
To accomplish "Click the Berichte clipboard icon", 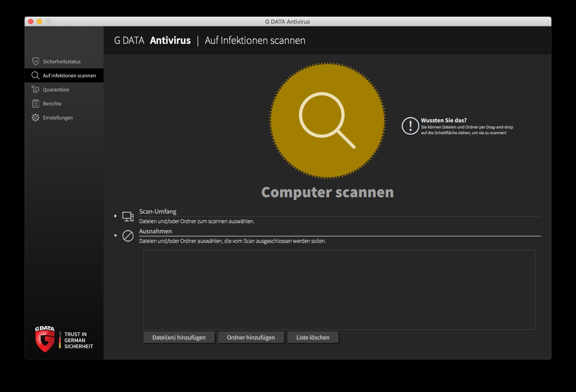I will [36, 103].
